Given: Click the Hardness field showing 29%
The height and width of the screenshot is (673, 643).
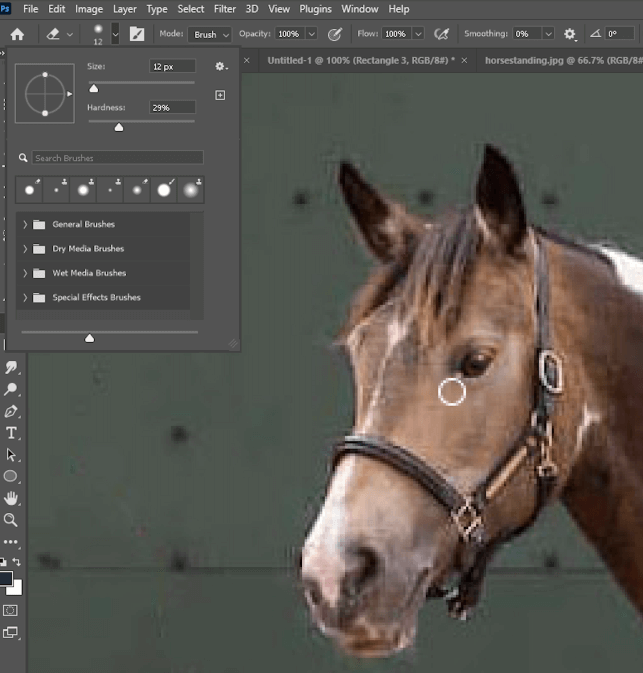Looking at the screenshot, I should tap(172, 108).
